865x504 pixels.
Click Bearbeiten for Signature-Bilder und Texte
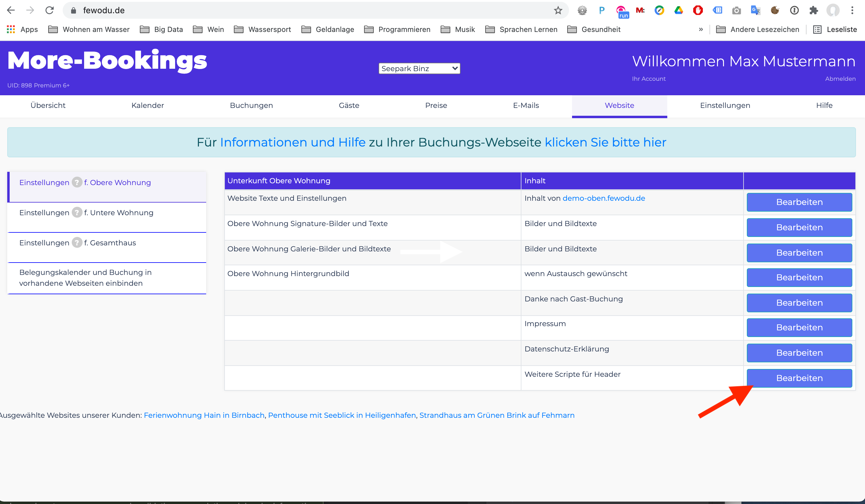coord(799,228)
